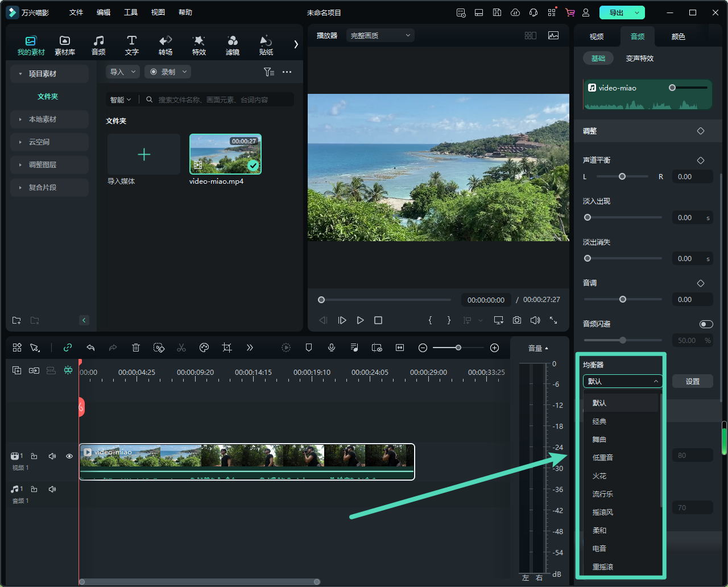Click the delete trash icon in timeline toolbar
Viewport: 728px width, 587px height.
136,348
